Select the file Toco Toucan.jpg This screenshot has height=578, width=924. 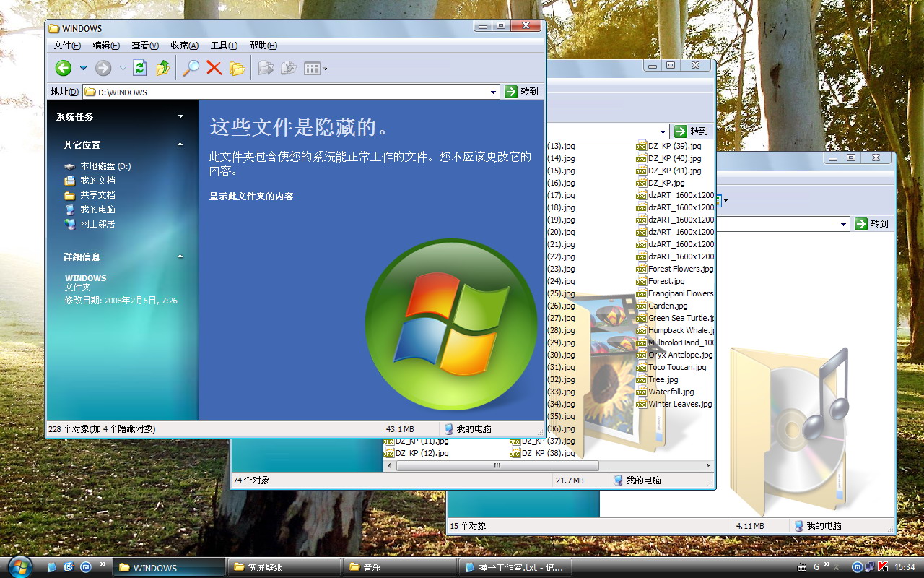(671, 367)
